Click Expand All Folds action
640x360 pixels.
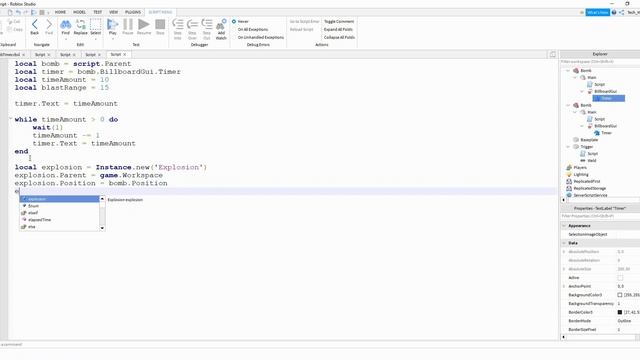click(x=338, y=29)
